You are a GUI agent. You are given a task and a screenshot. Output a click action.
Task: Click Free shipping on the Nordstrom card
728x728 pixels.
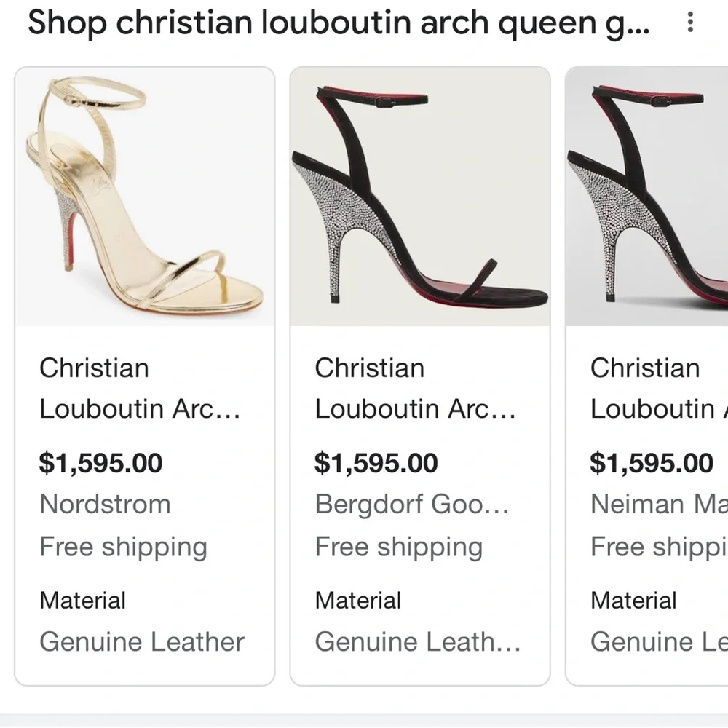click(x=124, y=547)
